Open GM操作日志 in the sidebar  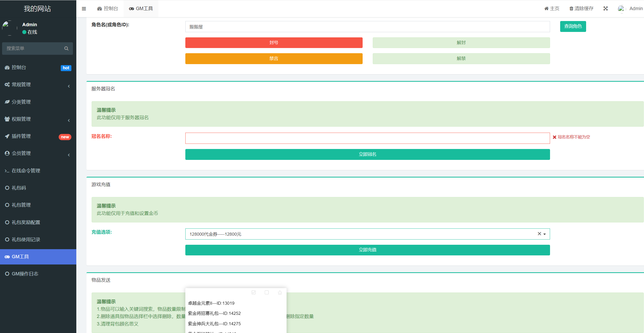click(x=25, y=274)
